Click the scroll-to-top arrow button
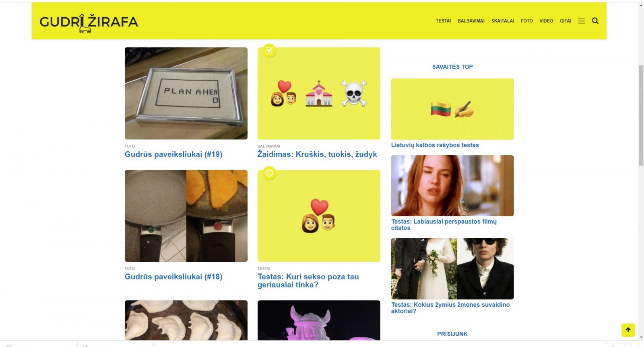The height and width of the screenshot is (347, 644). click(x=628, y=330)
